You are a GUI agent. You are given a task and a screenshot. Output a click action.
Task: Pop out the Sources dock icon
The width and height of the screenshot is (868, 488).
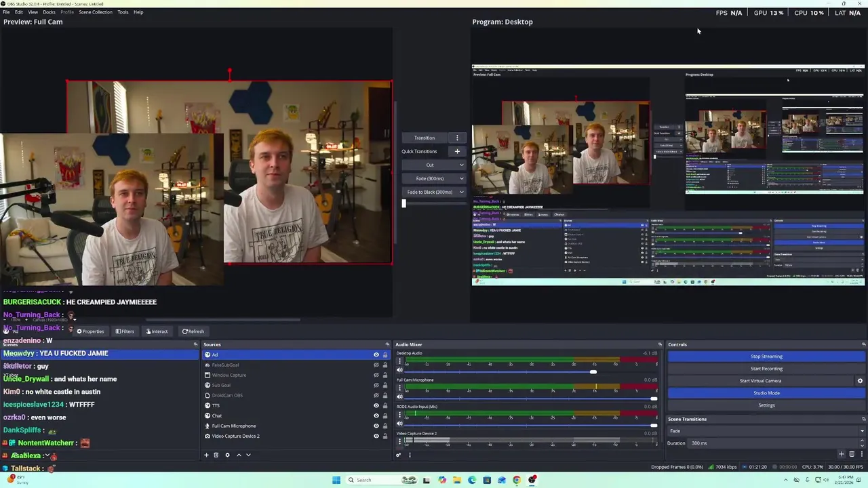pos(387,344)
